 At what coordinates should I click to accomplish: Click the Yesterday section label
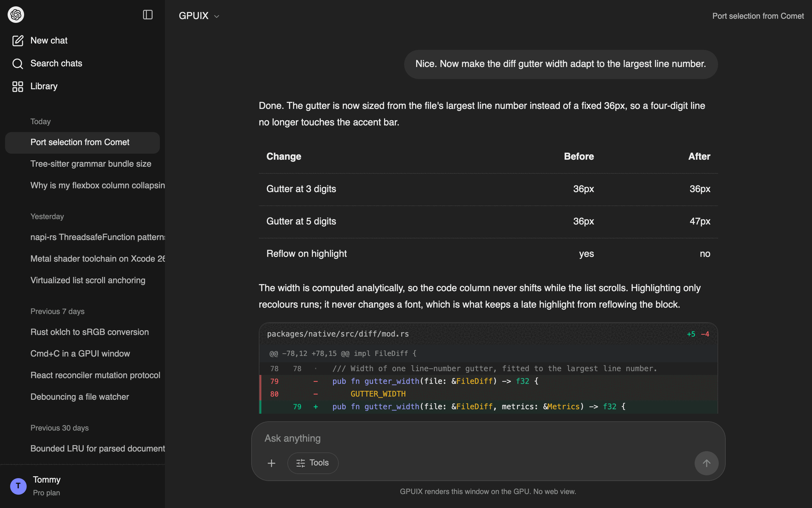pos(47,217)
